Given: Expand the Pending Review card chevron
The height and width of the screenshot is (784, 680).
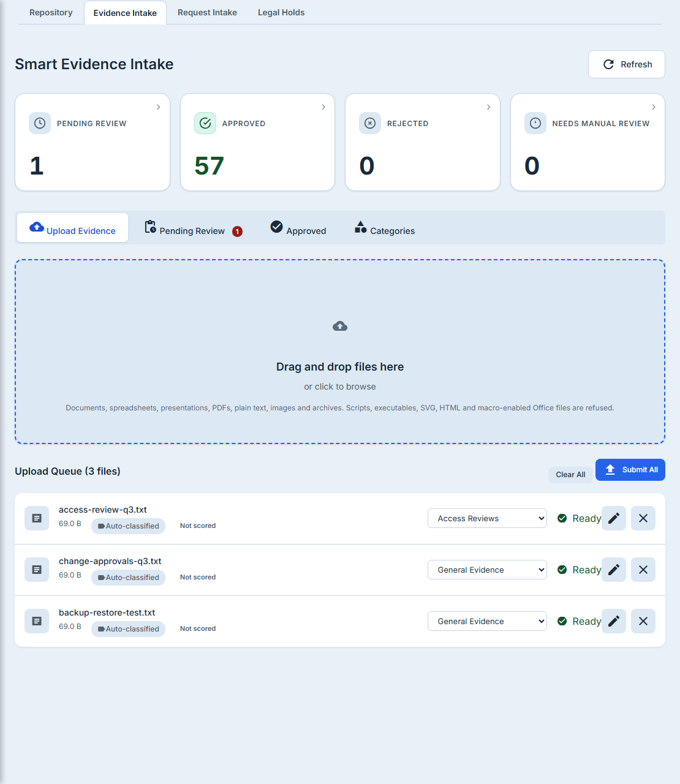Looking at the screenshot, I should pos(158,107).
